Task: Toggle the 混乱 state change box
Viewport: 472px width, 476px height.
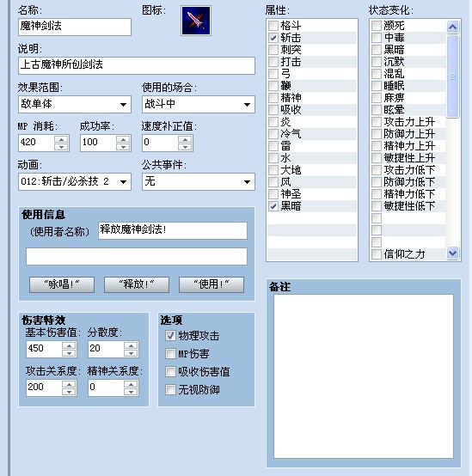Action: coord(377,74)
